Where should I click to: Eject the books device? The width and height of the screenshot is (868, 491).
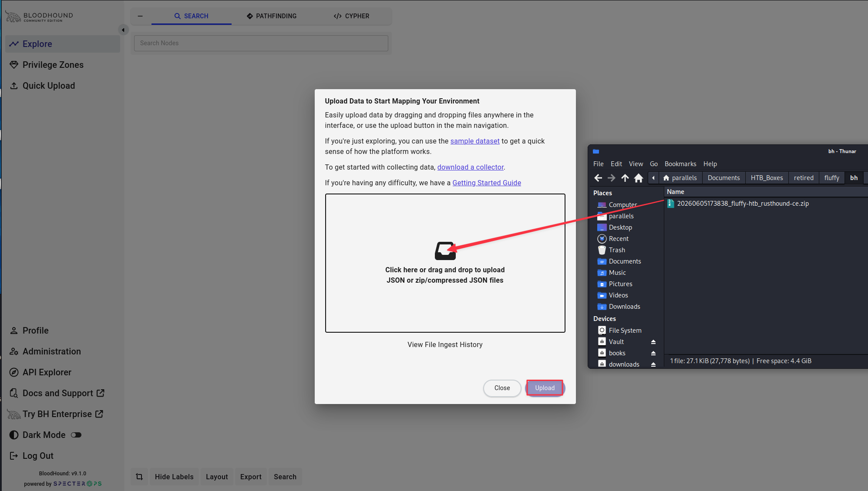click(653, 354)
